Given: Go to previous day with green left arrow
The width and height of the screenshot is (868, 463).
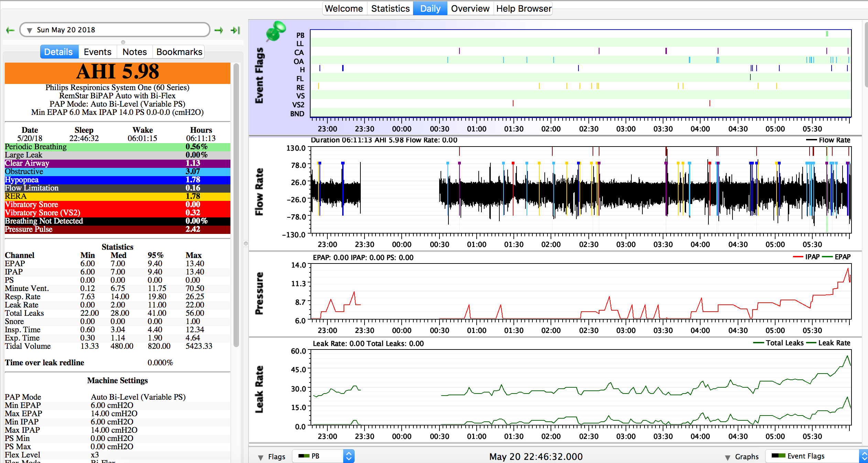Looking at the screenshot, I should pos(10,30).
